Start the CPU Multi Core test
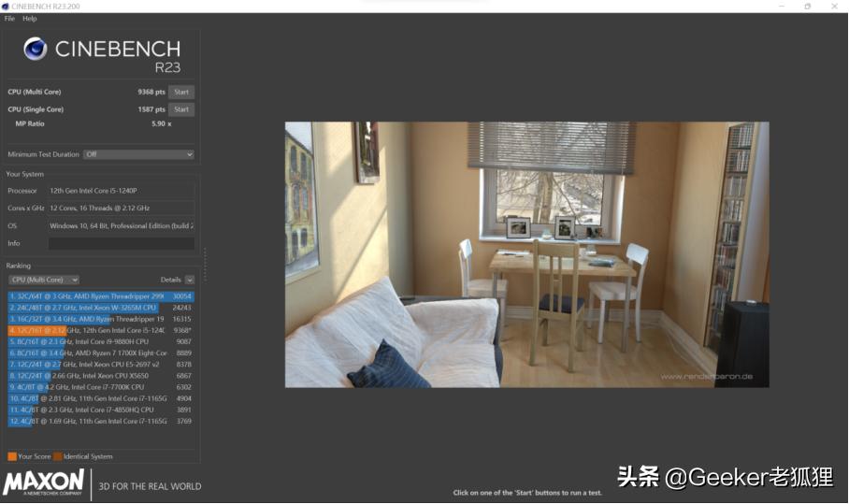The width and height of the screenshot is (849, 504). [181, 92]
